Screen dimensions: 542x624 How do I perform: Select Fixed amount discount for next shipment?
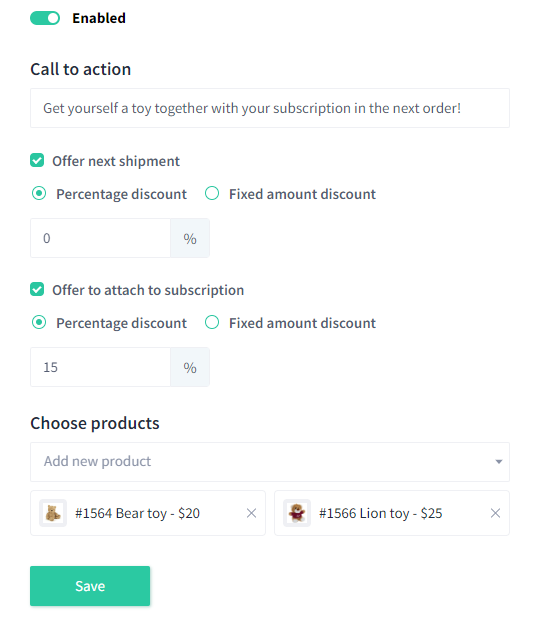point(212,194)
